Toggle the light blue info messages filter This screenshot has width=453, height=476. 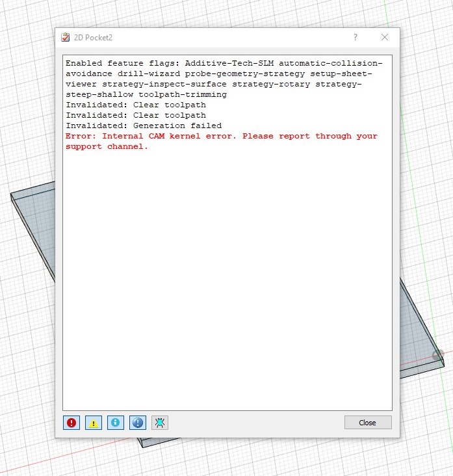[x=115, y=423]
